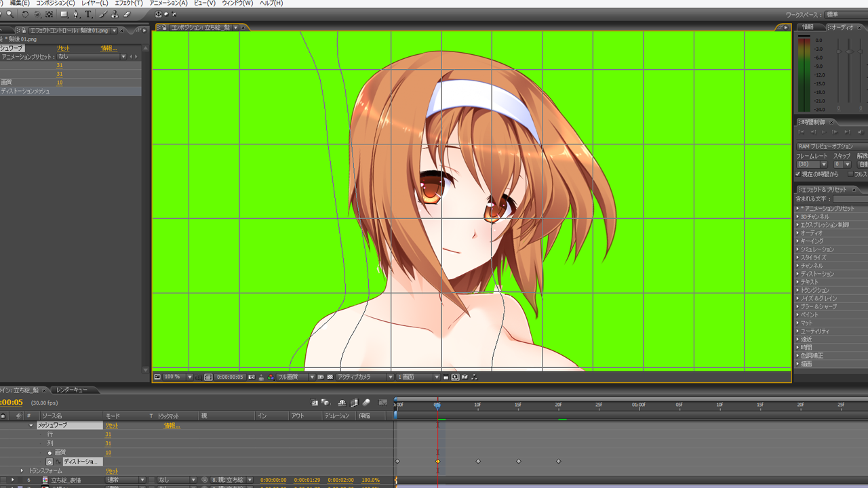
Task: Open the アニメーションプリセット dropdown in Effect Controls
Action: point(93,57)
